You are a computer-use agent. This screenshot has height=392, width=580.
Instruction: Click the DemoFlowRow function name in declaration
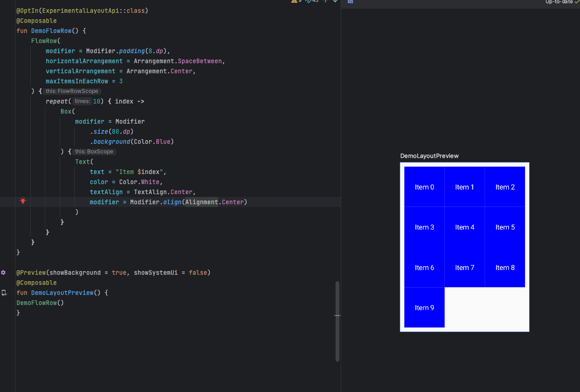[51, 31]
